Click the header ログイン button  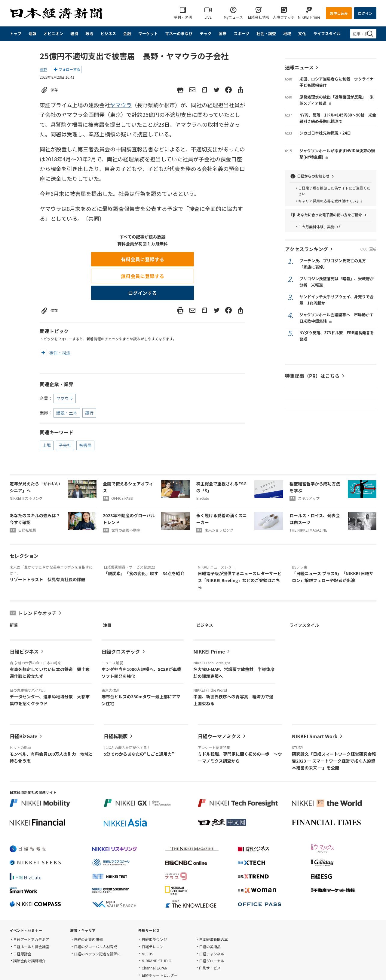[365, 13]
